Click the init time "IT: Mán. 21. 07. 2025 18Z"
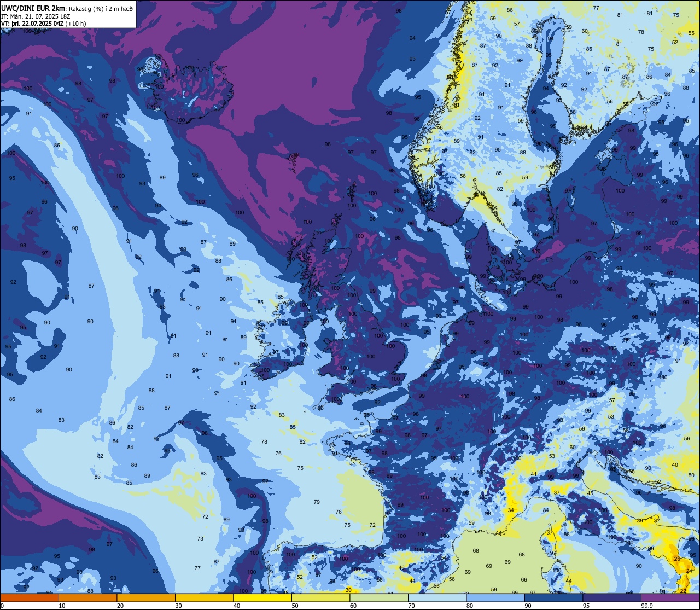Screen dimensions: 700x610 point(35,16)
